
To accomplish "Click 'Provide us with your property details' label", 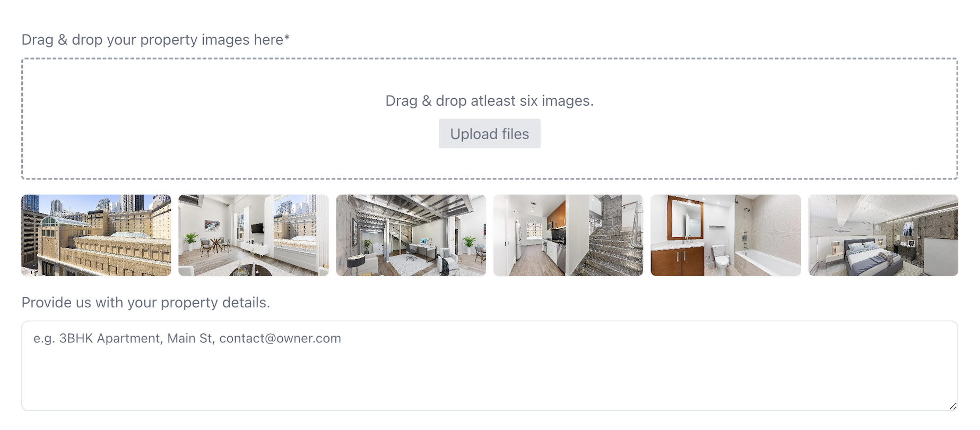I will pyautogui.click(x=146, y=303).
